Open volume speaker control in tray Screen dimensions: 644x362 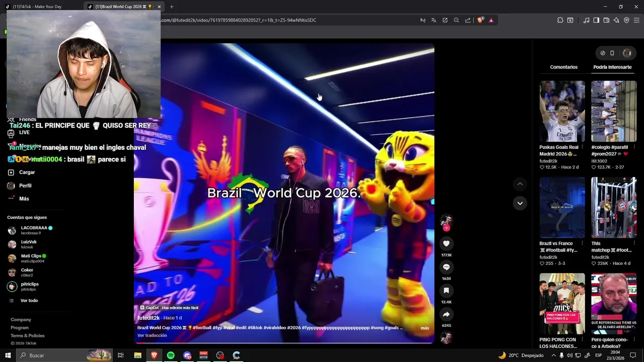(x=570, y=355)
